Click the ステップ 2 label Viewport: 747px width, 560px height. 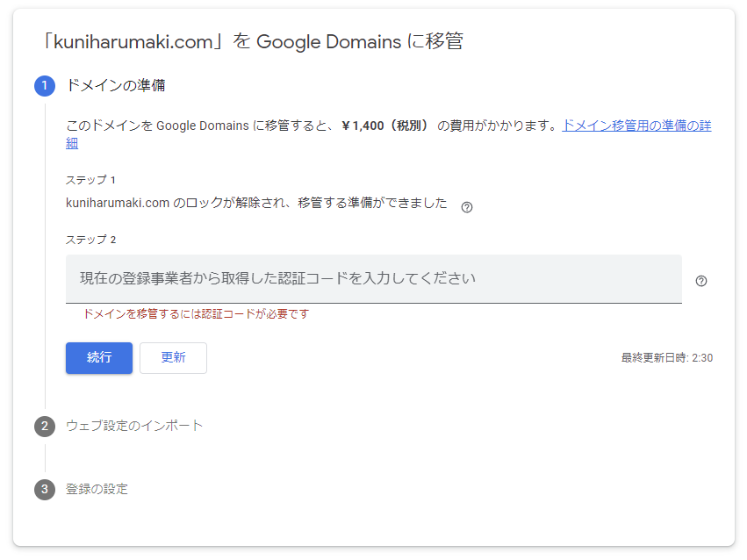[x=90, y=240]
